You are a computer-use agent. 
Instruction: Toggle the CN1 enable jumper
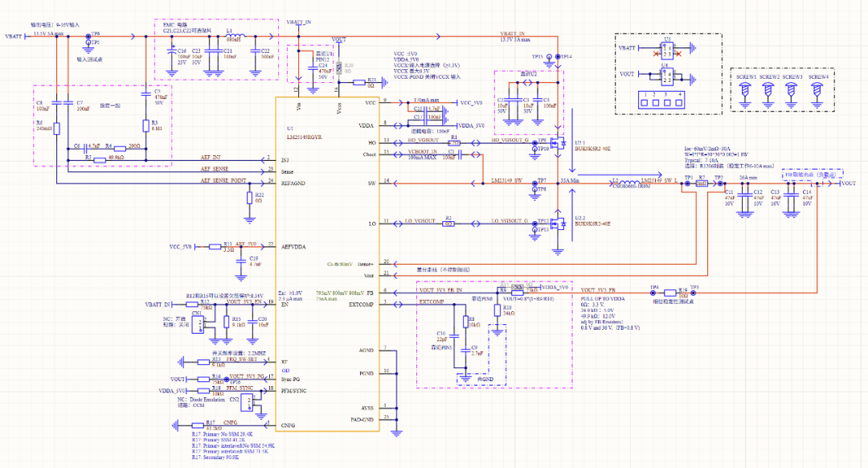tap(198, 323)
